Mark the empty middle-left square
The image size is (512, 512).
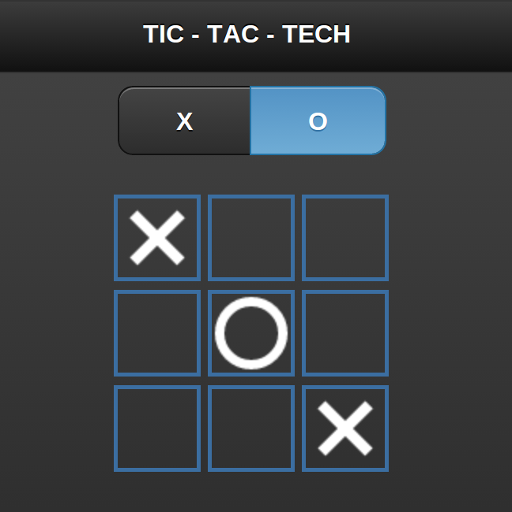[x=157, y=333]
